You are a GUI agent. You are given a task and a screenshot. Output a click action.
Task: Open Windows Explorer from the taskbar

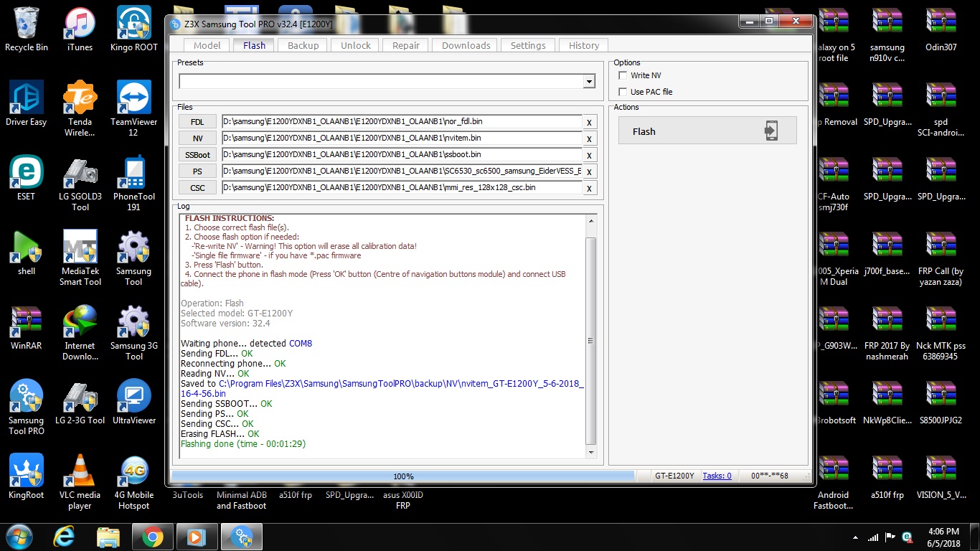[x=108, y=537]
